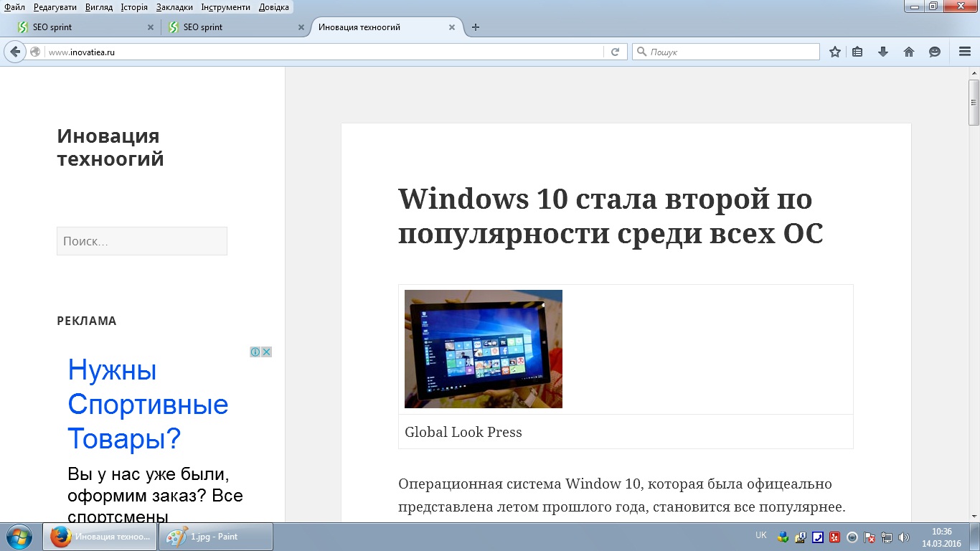Click the Windows 10 tablet article image
Image resolution: width=980 pixels, height=551 pixels.
[x=484, y=349]
